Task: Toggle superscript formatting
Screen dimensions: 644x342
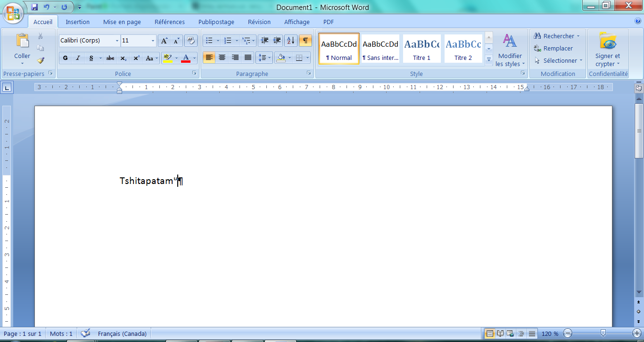Action: point(136,58)
